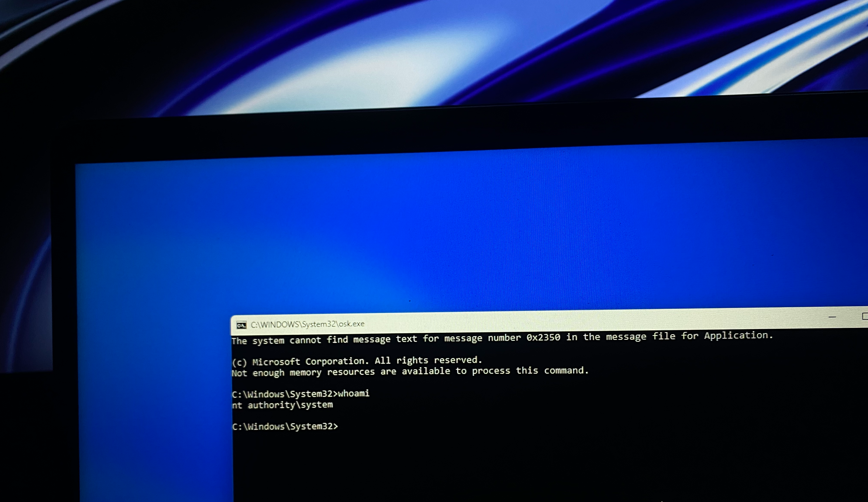Minimize the osk.exe command window

(832, 317)
